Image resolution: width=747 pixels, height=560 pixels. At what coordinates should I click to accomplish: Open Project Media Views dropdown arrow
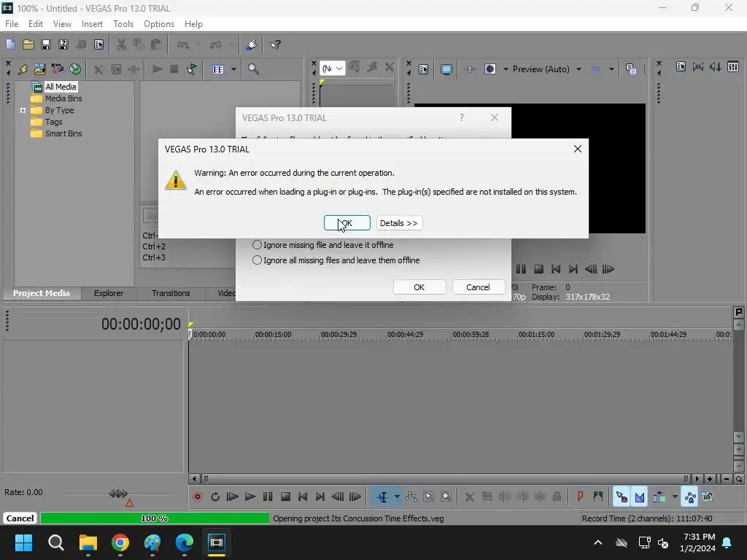point(233,69)
